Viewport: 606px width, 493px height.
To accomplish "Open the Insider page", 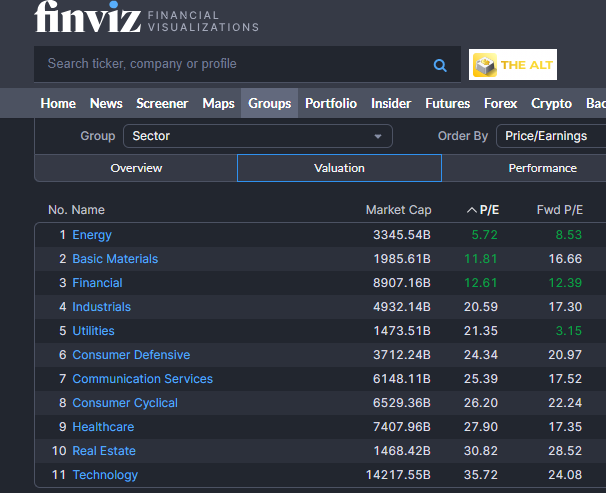I will (x=391, y=103).
